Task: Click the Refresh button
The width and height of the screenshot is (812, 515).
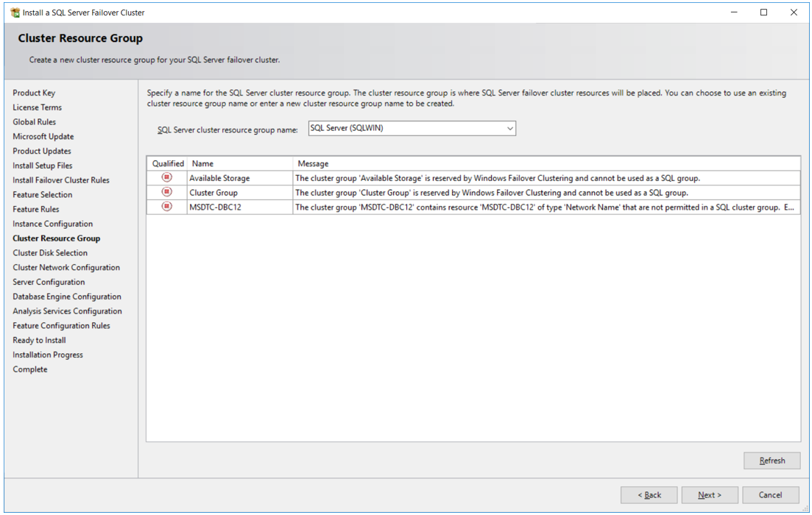Action: click(772, 461)
